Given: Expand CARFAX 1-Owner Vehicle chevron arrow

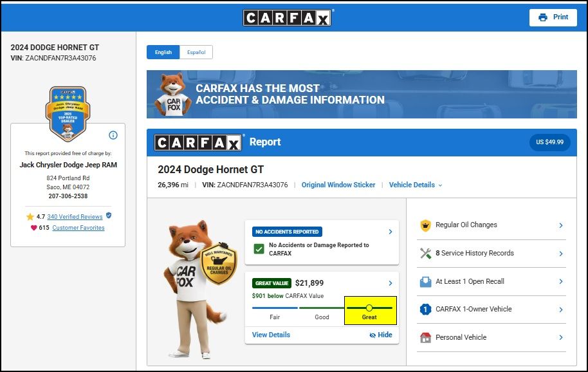Looking at the screenshot, I should point(561,310).
